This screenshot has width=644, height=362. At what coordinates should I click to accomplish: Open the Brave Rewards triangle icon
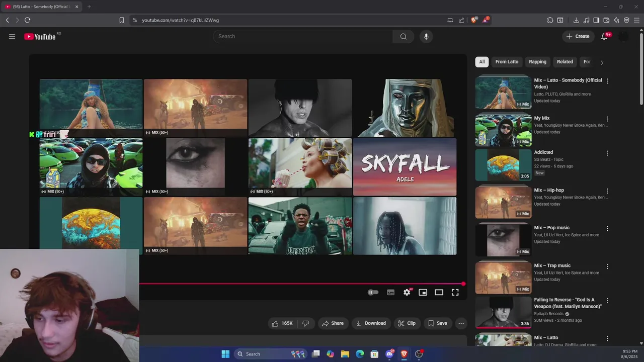coord(486,20)
